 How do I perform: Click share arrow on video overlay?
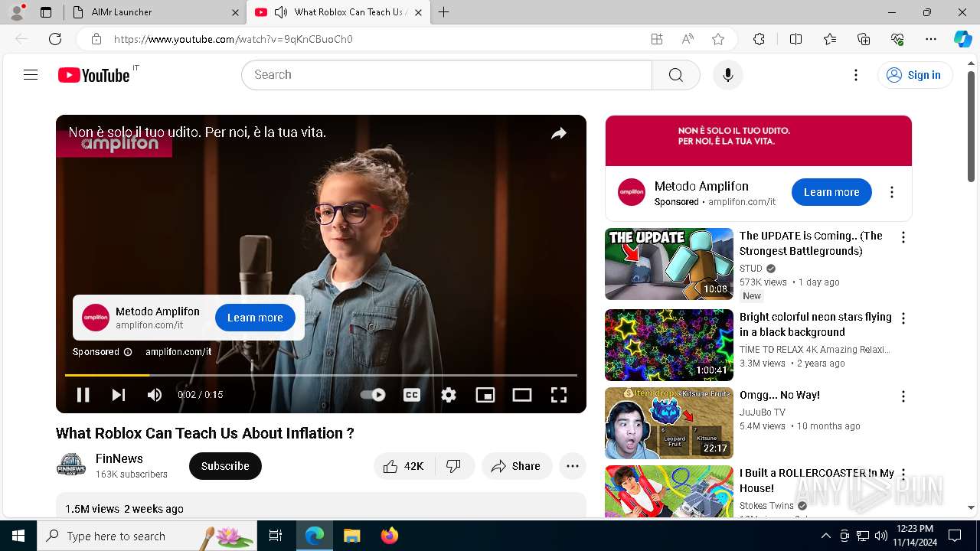coord(559,133)
